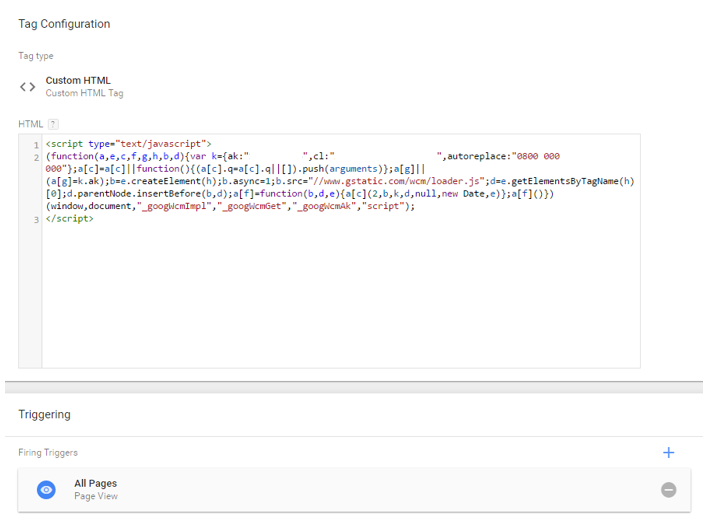708x522 pixels.
Task: Click the HTML field label
Action: point(31,124)
